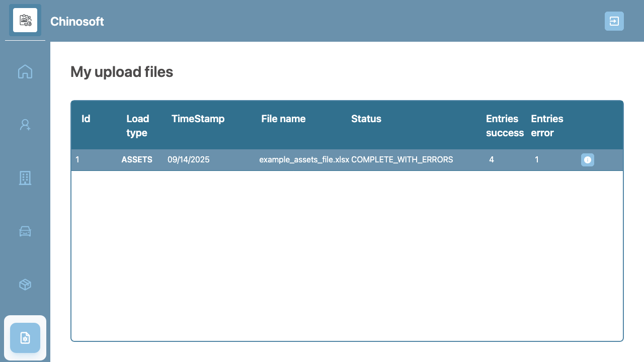Click the File name column header
Viewport: 644px width, 362px height.
tap(283, 119)
